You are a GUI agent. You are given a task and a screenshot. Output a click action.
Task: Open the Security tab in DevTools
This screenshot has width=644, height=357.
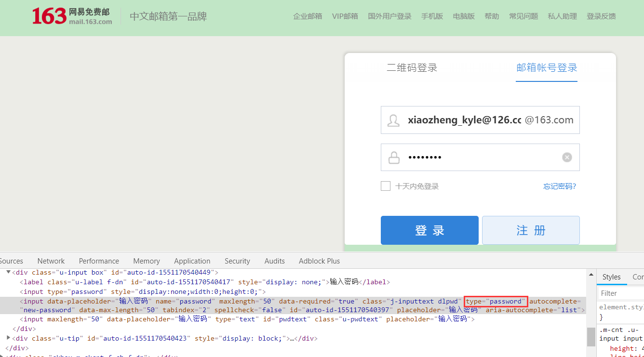[x=237, y=261]
